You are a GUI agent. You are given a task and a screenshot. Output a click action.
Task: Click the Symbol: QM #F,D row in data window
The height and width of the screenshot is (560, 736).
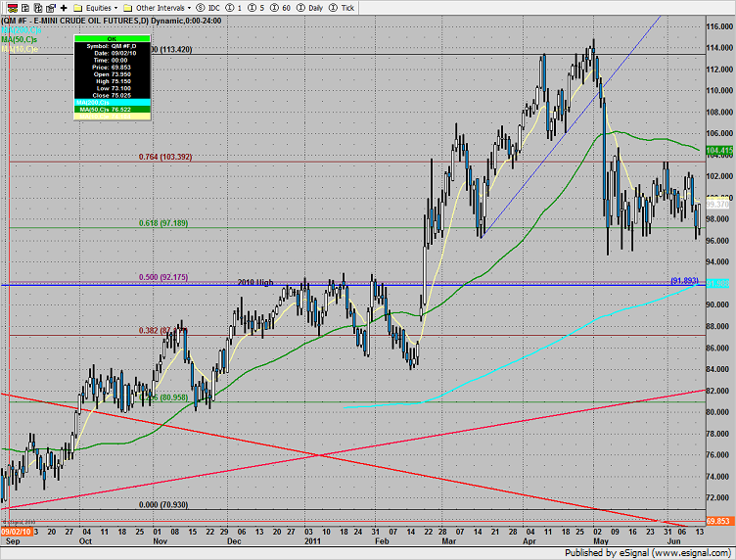pos(113,46)
